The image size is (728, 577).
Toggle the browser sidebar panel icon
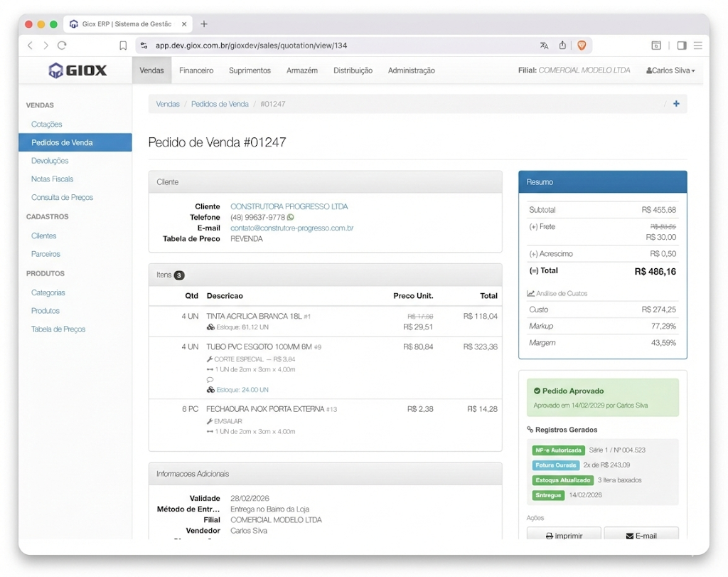click(681, 46)
